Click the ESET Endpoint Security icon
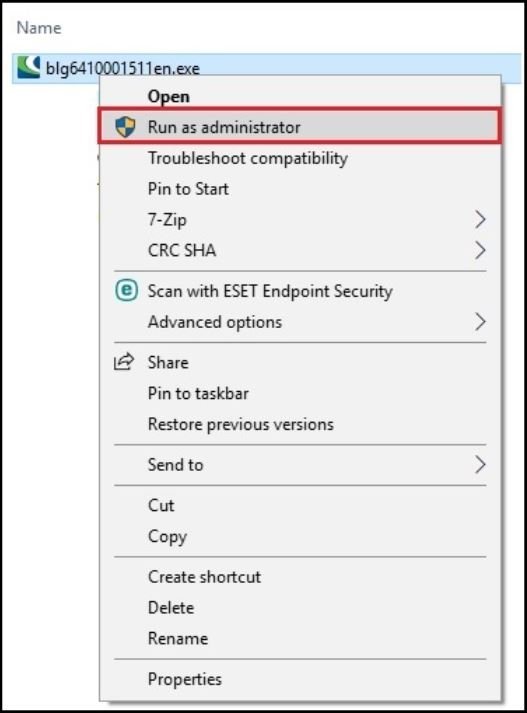Image resolution: width=527 pixels, height=713 pixels. tap(126, 291)
